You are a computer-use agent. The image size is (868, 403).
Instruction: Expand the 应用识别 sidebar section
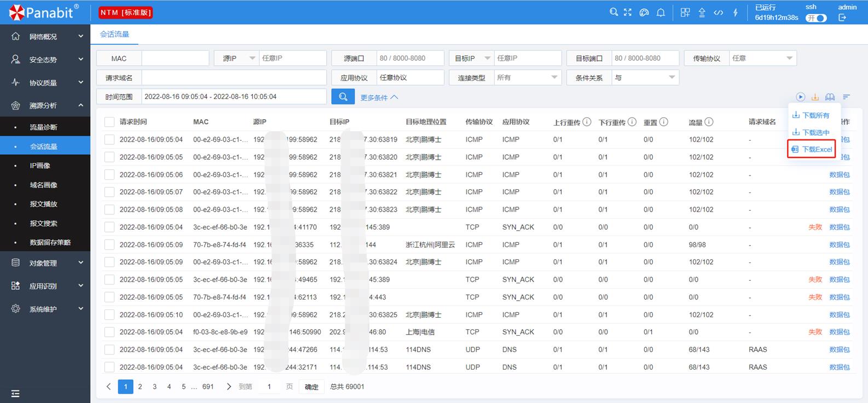[x=45, y=286]
